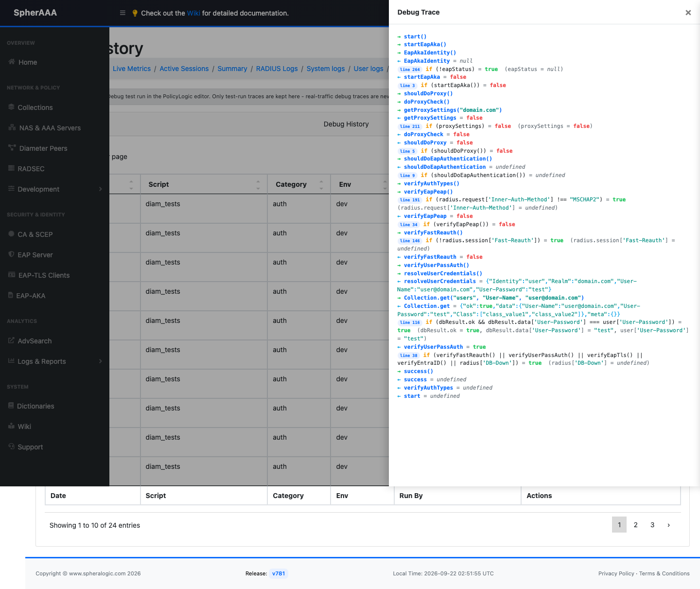Toggle the hamburger sidebar menu icon
The height and width of the screenshot is (589, 700).
point(122,13)
